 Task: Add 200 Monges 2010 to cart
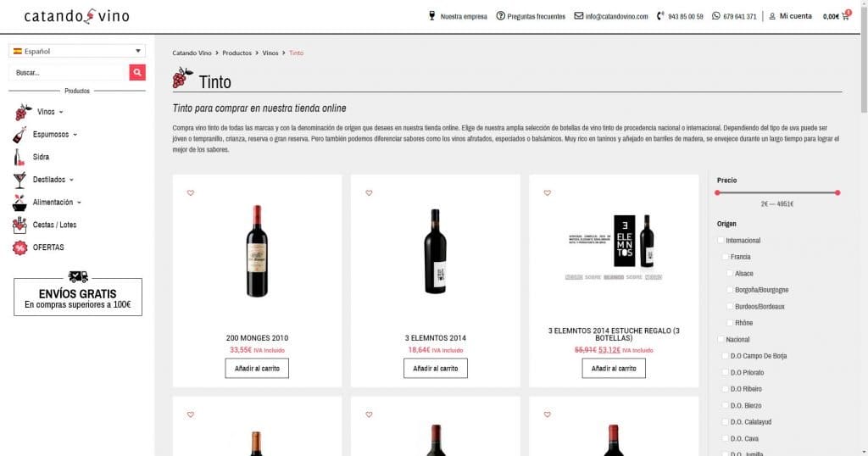tap(257, 368)
